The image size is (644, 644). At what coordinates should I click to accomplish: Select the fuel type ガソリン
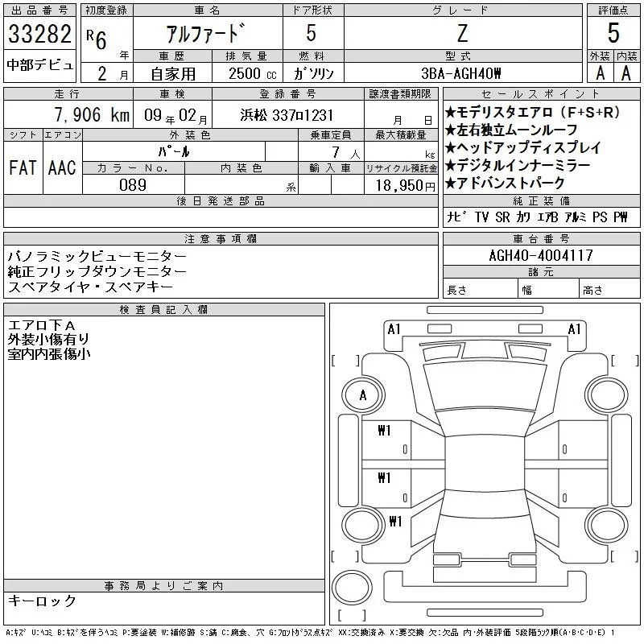(x=313, y=74)
